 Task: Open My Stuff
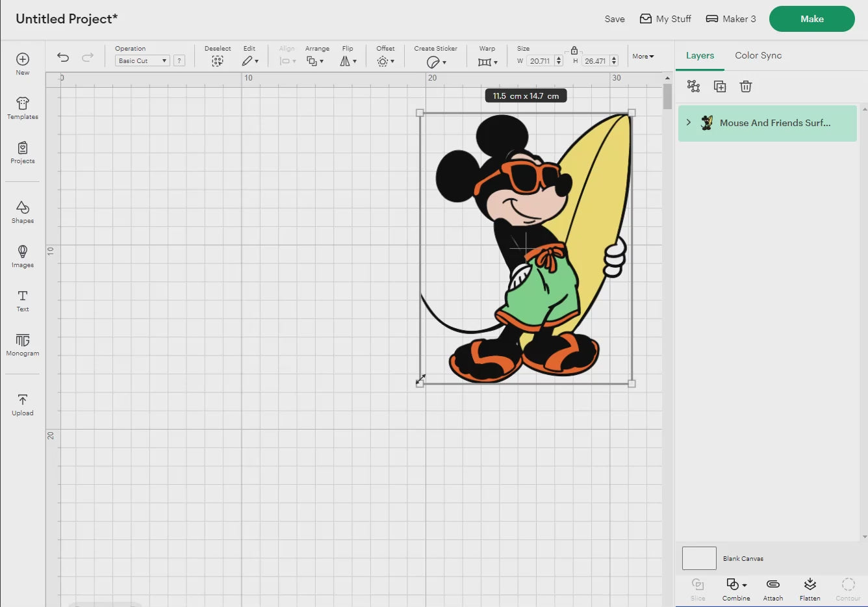point(665,19)
